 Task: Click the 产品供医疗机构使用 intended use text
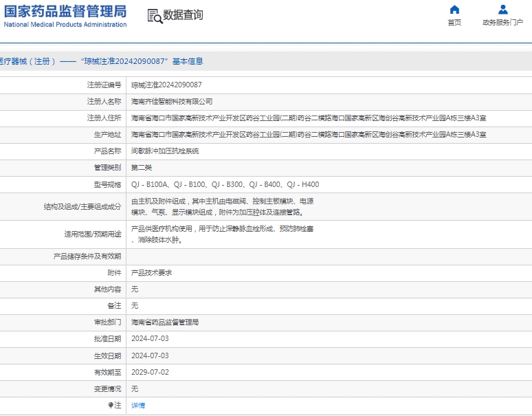[222, 234]
